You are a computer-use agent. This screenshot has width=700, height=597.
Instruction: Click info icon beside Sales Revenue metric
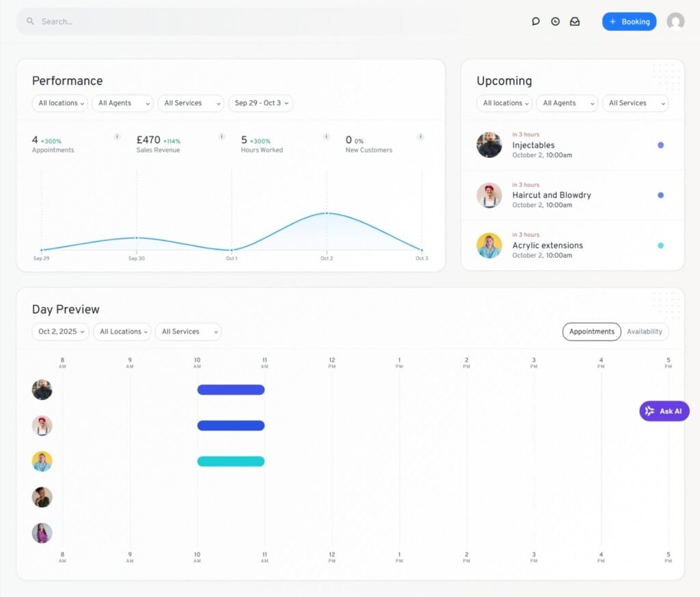click(x=221, y=137)
